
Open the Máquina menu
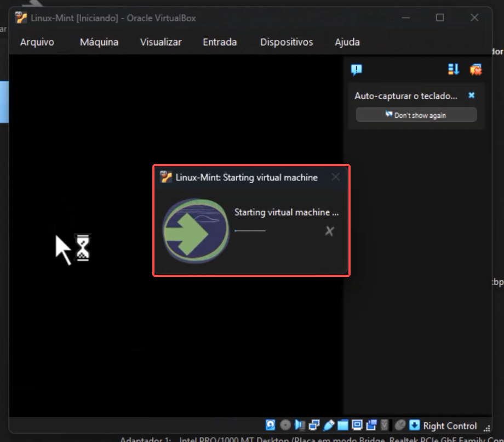point(99,42)
